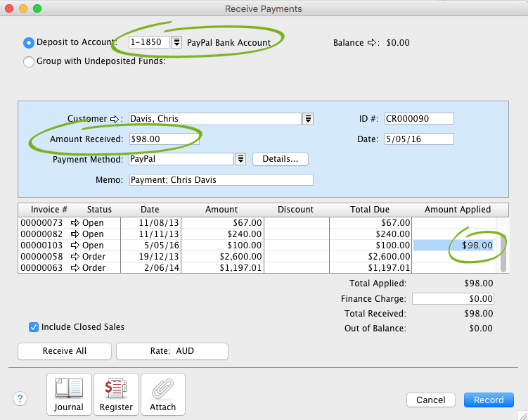Open the Journal icon button
The width and height of the screenshot is (528, 420).
click(x=69, y=394)
